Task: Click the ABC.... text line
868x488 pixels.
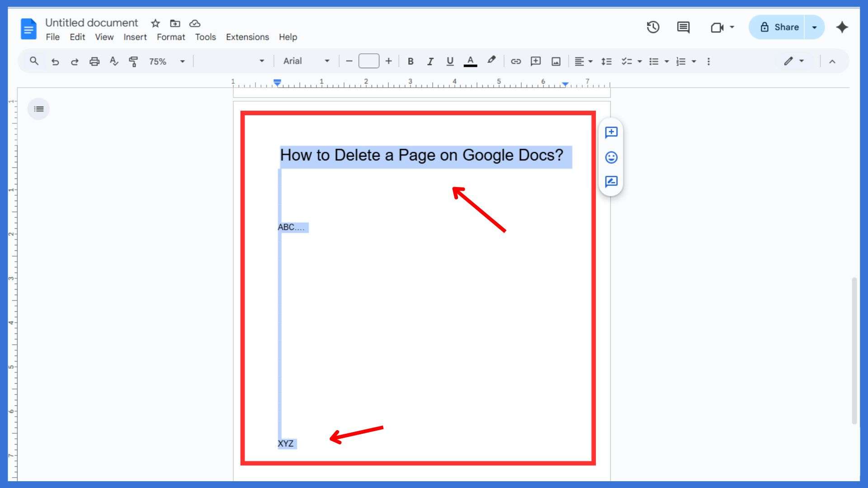Action: point(291,227)
